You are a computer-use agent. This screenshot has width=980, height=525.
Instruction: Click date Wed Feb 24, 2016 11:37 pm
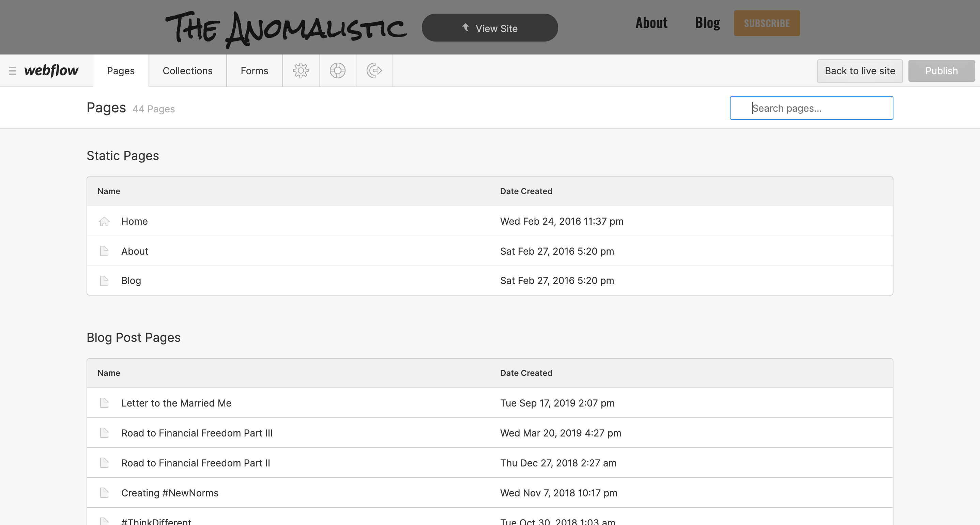pyautogui.click(x=562, y=221)
